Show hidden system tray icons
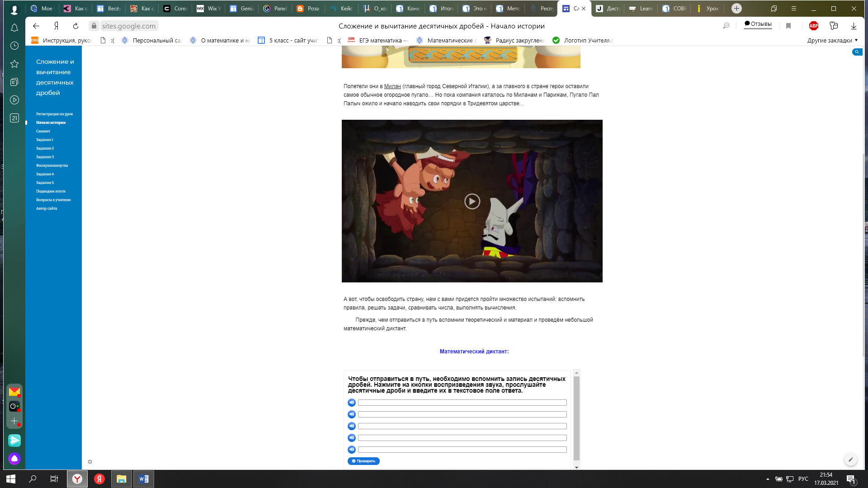Image resolution: width=868 pixels, height=488 pixels. (768, 479)
